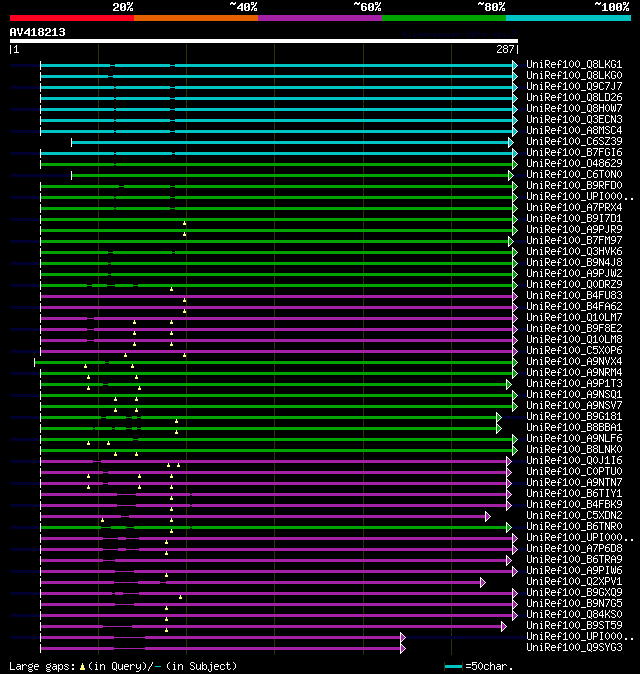Image resolution: width=640 pixels, height=674 pixels.
Task: Select the UniRef100_C5X0P6 label
Action: point(574,351)
